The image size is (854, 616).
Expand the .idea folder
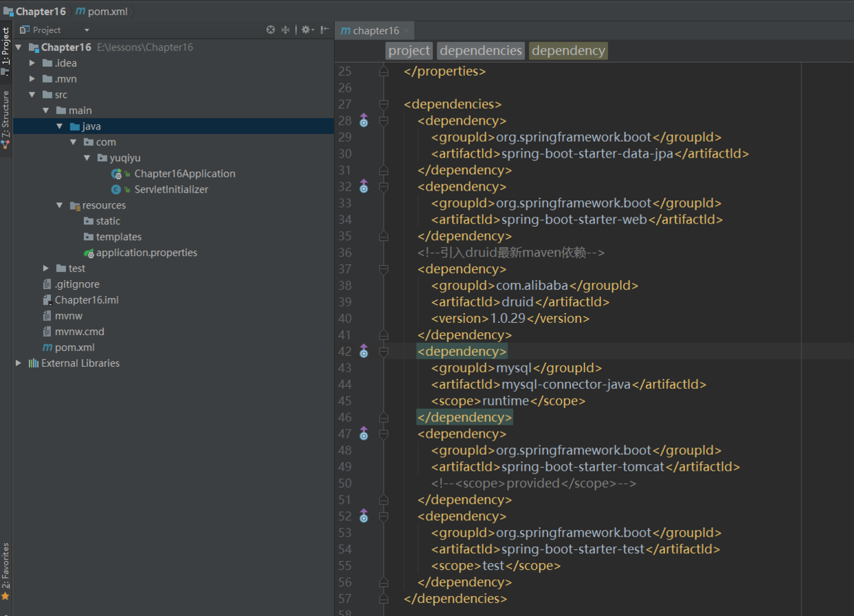click(32, 63)
